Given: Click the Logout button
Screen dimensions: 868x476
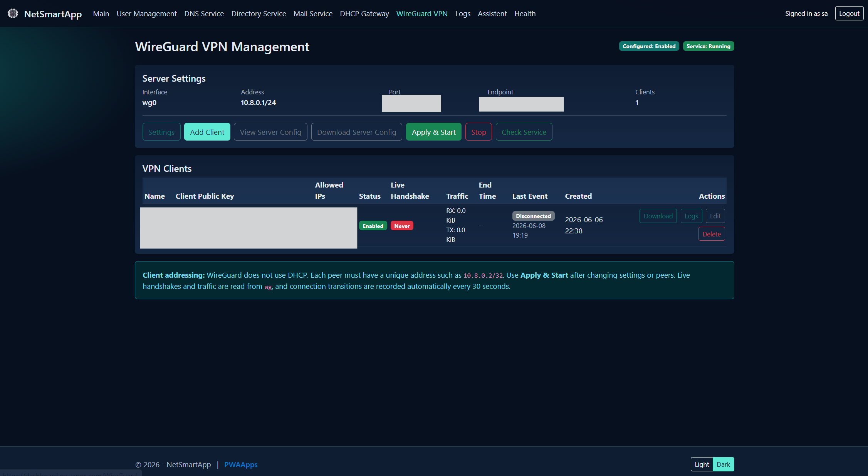Looking at the screenshot, I should 849,13.
